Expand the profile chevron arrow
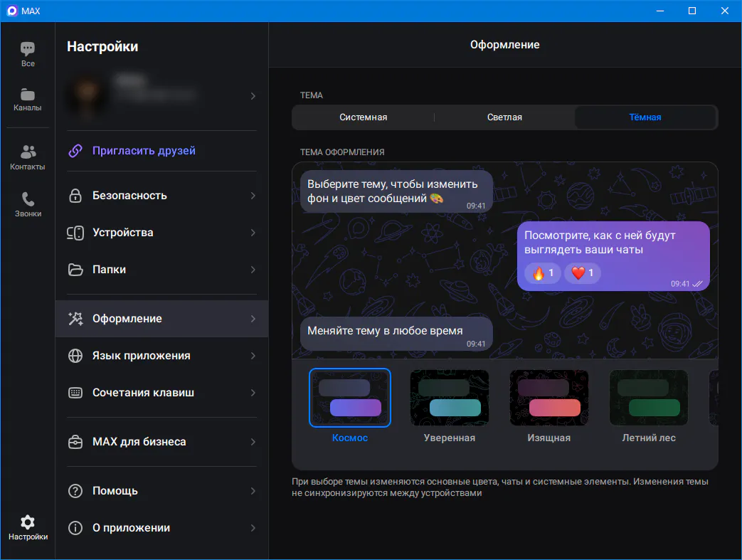Image resolution: width=742 pixels, height=560 pixels. (253, 96)
